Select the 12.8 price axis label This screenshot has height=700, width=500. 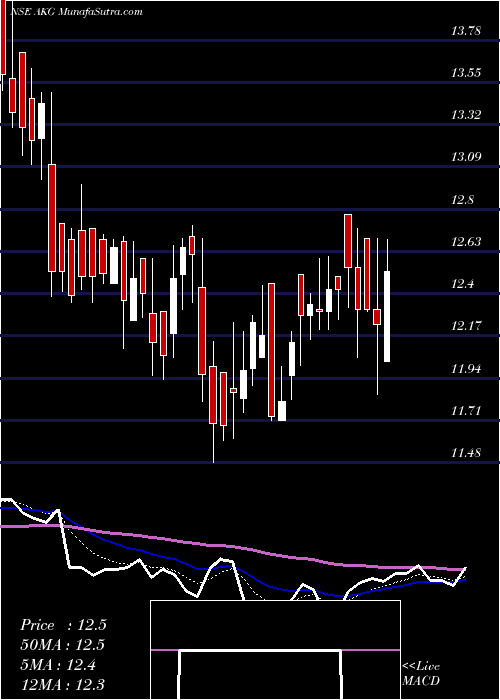[x=462, y=200]
